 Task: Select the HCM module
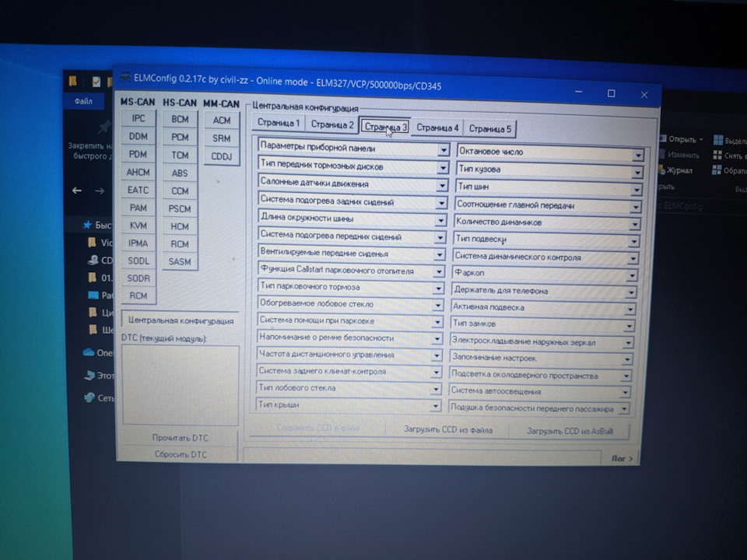pos(180,226)
